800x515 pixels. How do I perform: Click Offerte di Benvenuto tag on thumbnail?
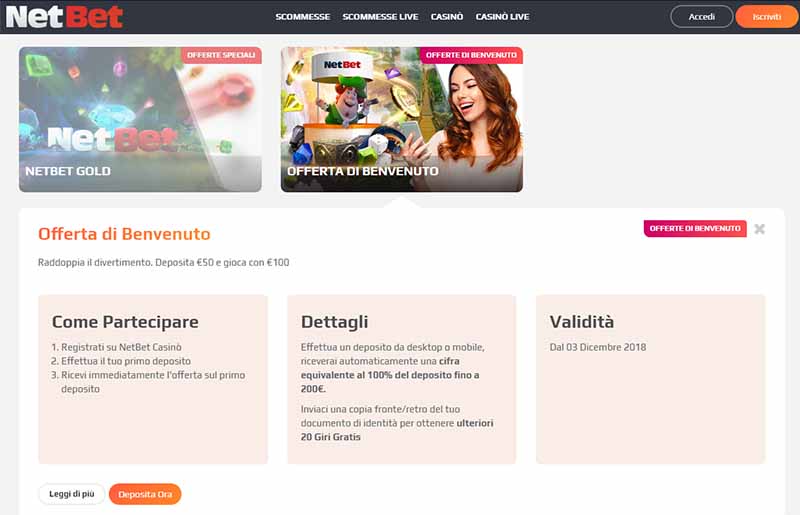point(471,55)
